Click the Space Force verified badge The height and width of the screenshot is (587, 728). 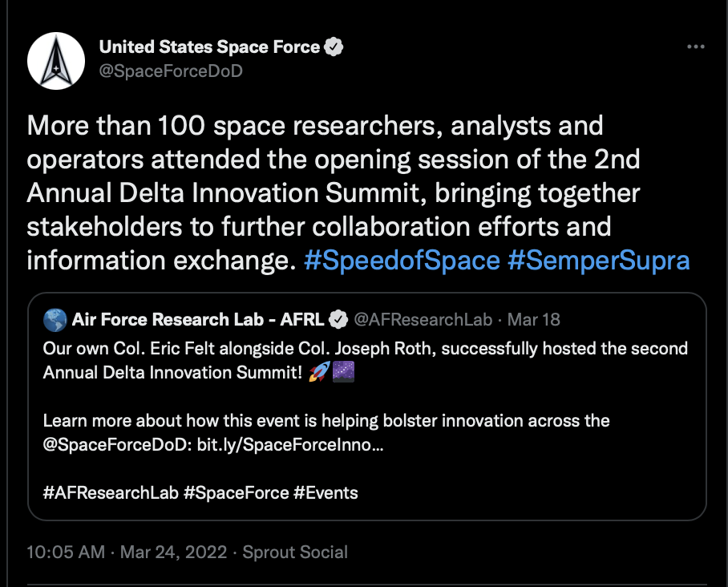point(334,47)
